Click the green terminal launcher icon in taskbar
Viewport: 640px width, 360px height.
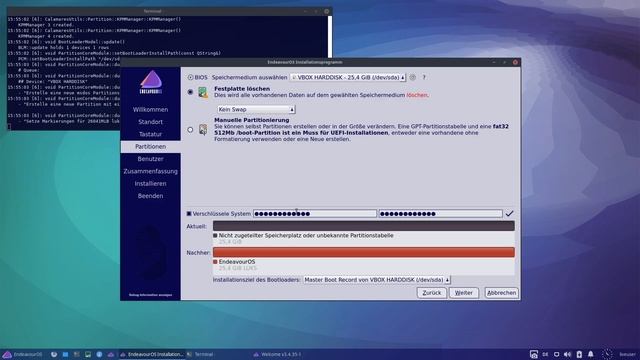click(88, 354)
